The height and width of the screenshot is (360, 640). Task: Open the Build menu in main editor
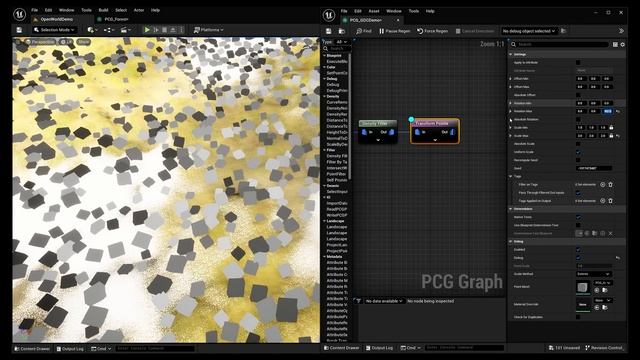(x=104, y=10)
